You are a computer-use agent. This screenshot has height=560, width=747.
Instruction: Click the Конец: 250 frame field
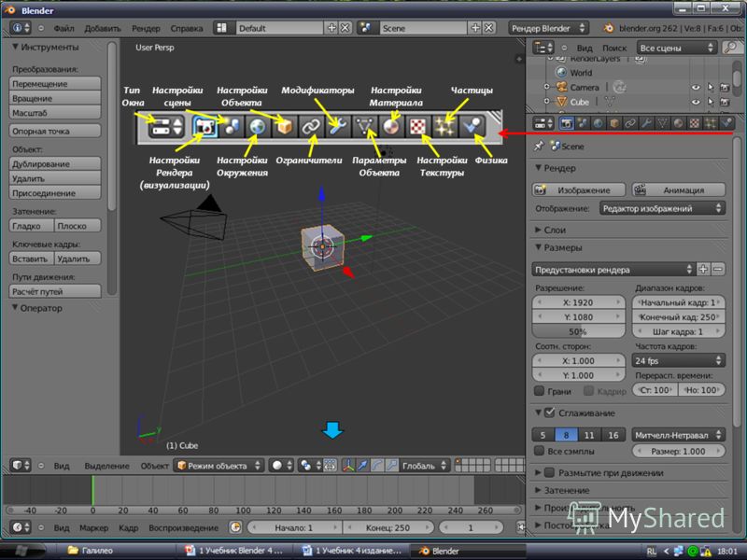point(388,527)
